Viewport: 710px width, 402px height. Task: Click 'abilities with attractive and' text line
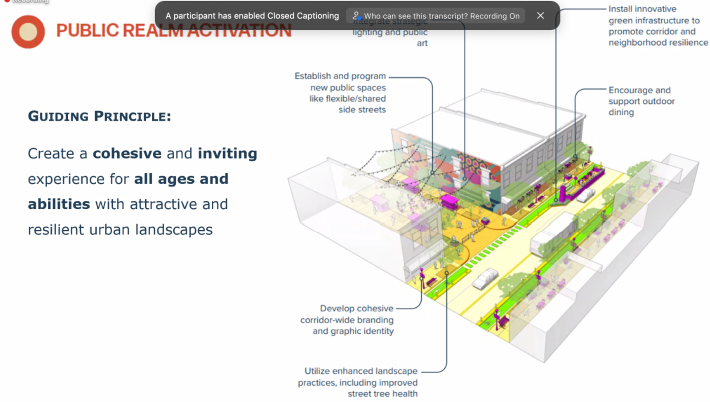[x=128, y=204]
